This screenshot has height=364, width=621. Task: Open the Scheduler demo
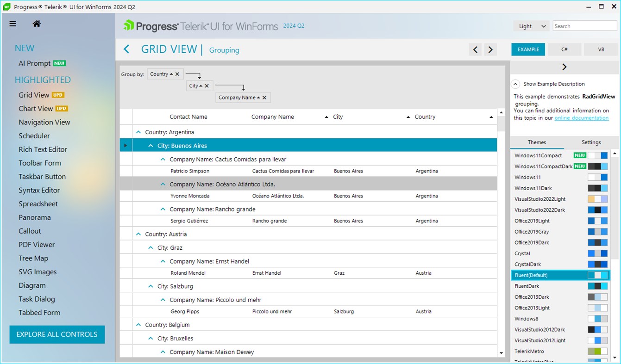coord(34,136)
